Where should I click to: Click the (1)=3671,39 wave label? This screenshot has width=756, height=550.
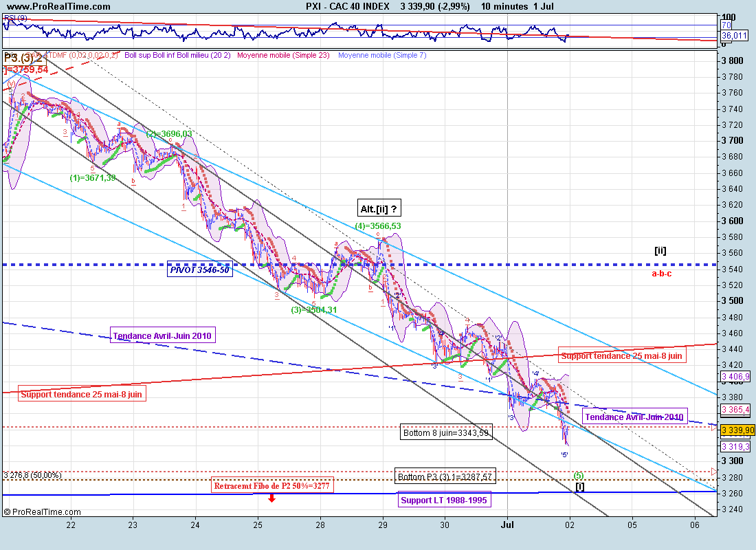point(93,177)
